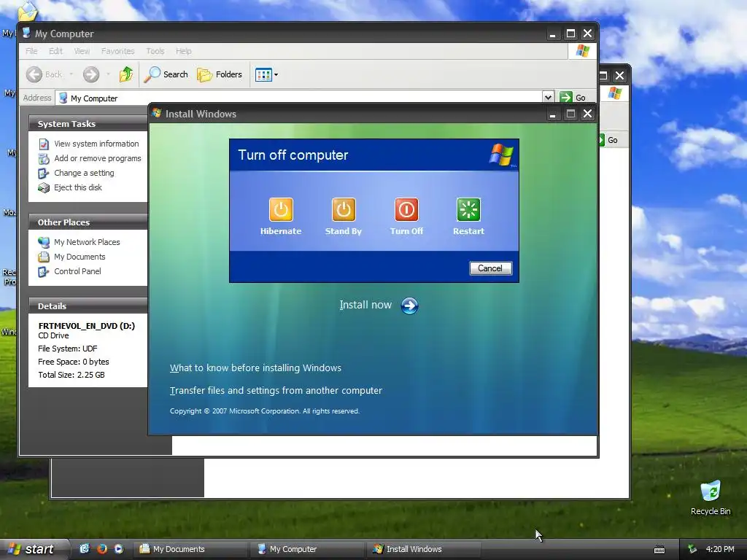Click the Windows flag logo in My Computer
Image resolution: width=747 pixels, height=560 pixels.
583,51
